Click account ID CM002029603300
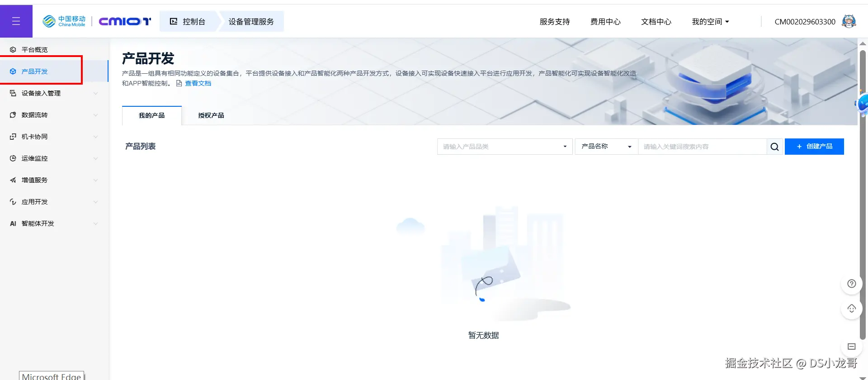This screenshot has height=380, width=868. pos(805,22)
